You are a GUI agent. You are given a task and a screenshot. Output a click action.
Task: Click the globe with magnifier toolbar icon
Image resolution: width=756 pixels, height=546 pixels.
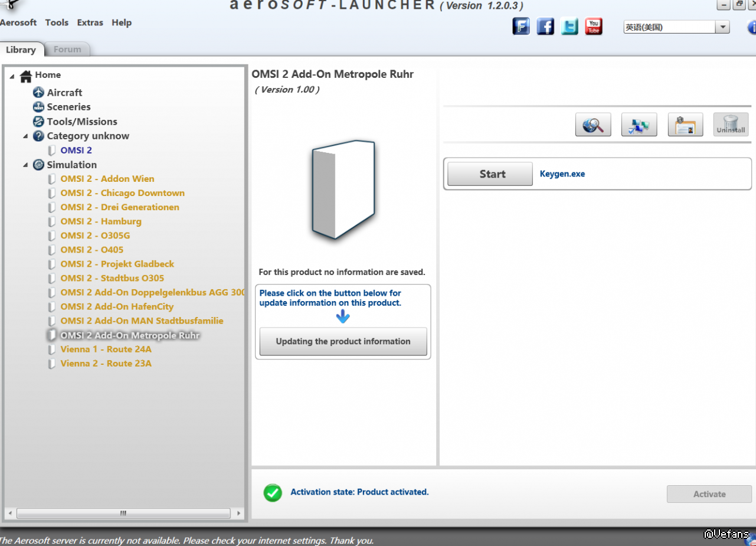pos(593,125)
